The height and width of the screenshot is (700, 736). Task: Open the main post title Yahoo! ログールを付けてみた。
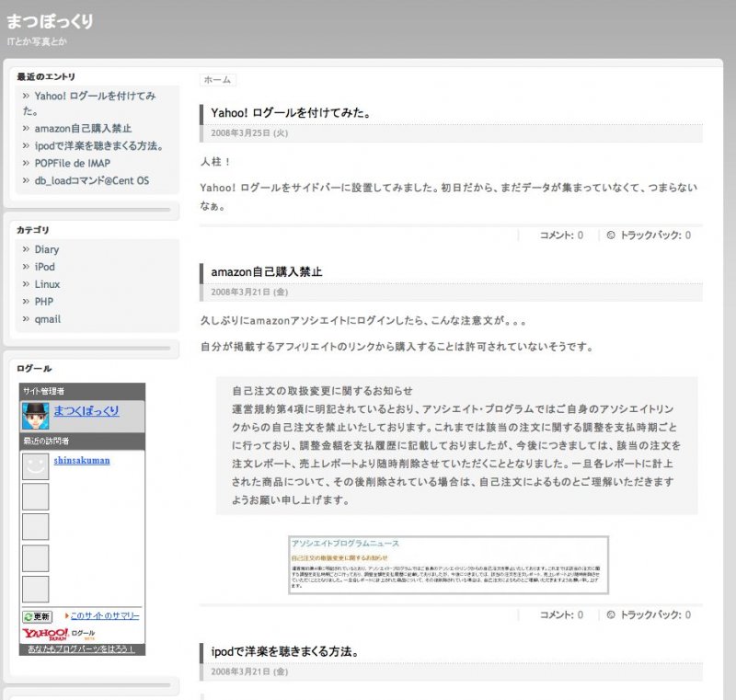(x=291, y=113)
